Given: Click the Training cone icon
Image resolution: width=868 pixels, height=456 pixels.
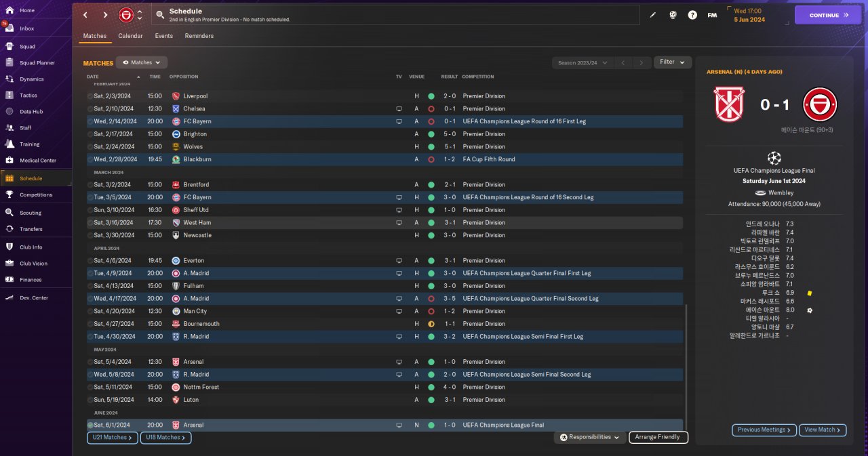Looking at the screenshot, I should tap(9, 144).
